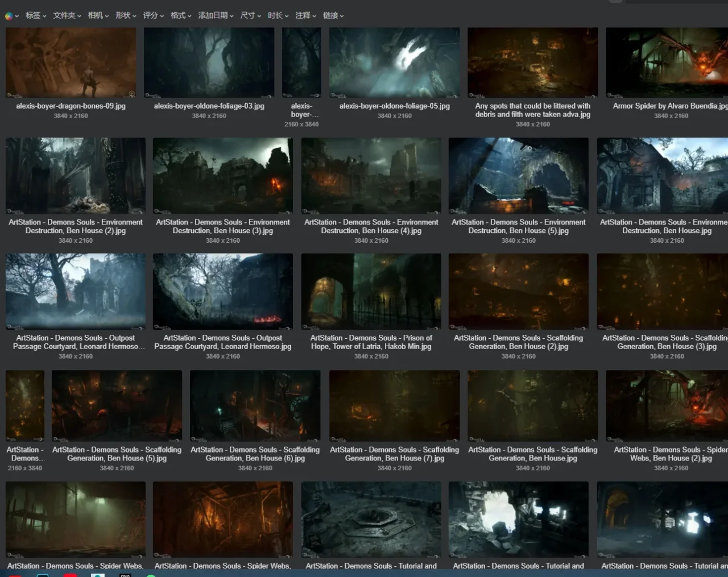This screenshot has height=577, width=728.
Task: Open the 尺寸 size filter
Action: (250, 15)
